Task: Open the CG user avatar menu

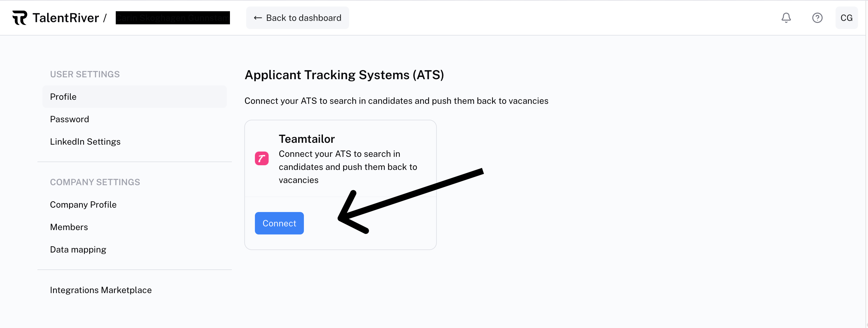Action: coord(846,18)
